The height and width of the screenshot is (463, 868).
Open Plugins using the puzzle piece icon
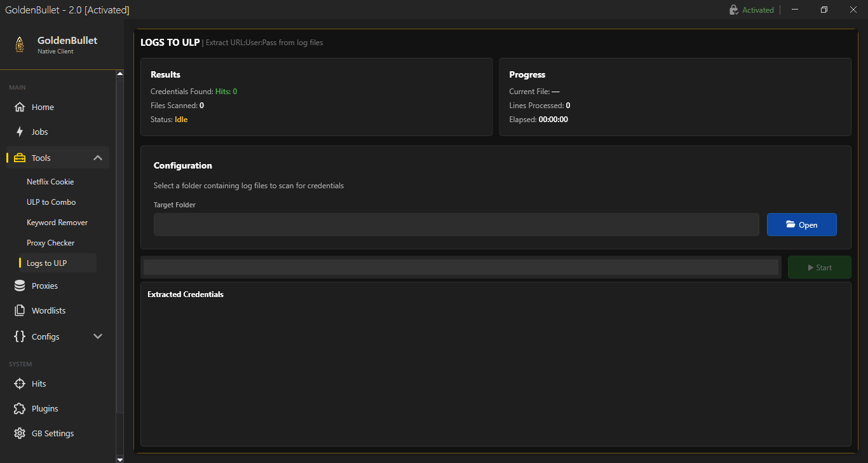[20, 408]
